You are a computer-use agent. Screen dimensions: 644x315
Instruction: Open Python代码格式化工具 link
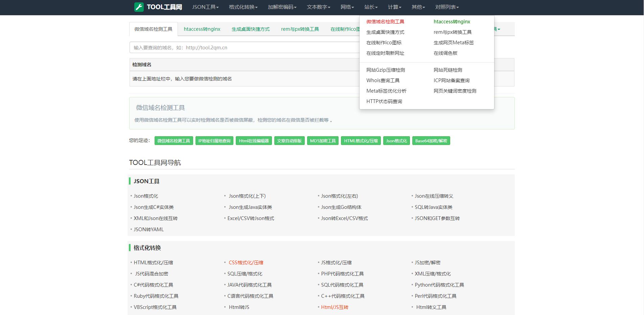439,285
